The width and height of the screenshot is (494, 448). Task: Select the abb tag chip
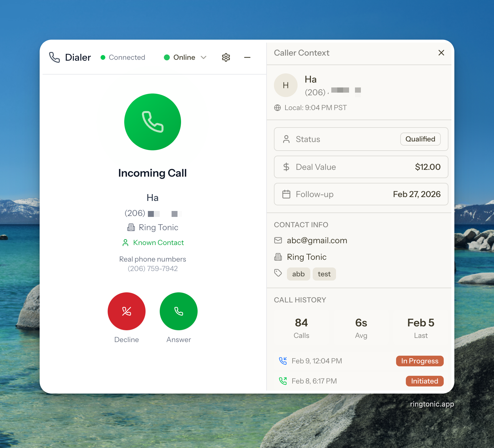pos(298,274)
